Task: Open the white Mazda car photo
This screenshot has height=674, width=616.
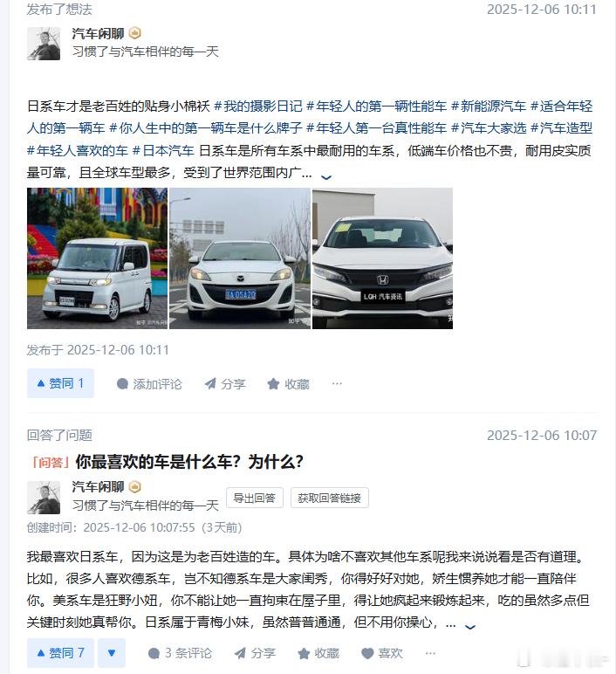Action: (240, 258)
